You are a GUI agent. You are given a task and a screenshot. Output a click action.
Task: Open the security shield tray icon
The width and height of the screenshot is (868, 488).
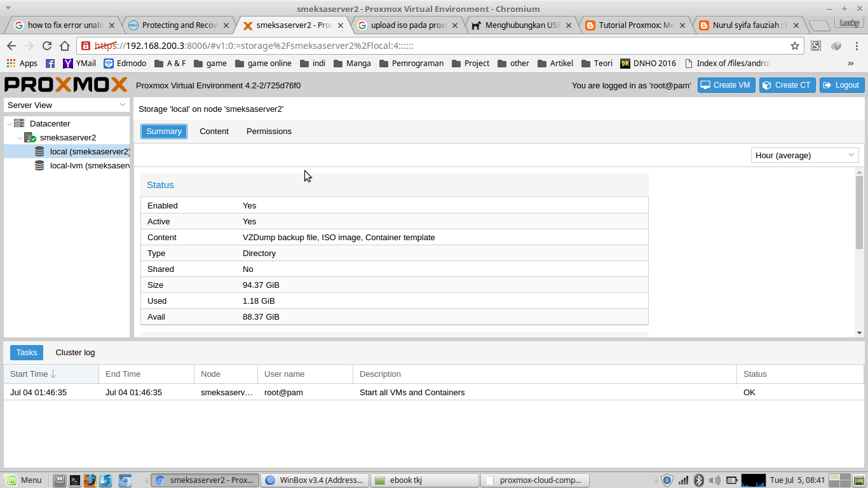tap(667, 480)
